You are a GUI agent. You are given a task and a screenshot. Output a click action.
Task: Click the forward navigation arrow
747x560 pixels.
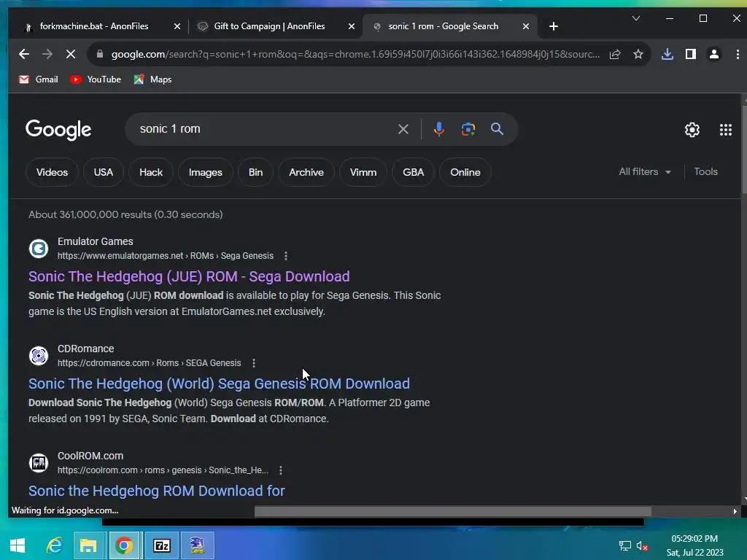point(47,54)
